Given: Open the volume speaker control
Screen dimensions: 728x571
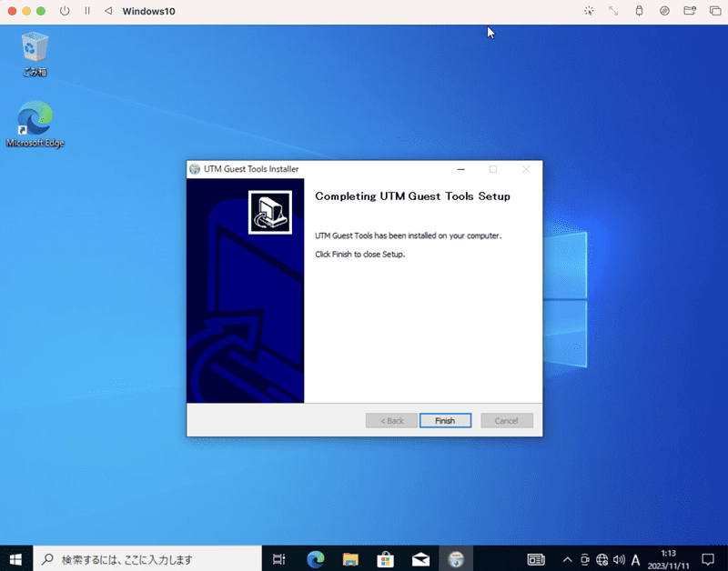Looking at the screenshot, I should [x=619, y=560].
